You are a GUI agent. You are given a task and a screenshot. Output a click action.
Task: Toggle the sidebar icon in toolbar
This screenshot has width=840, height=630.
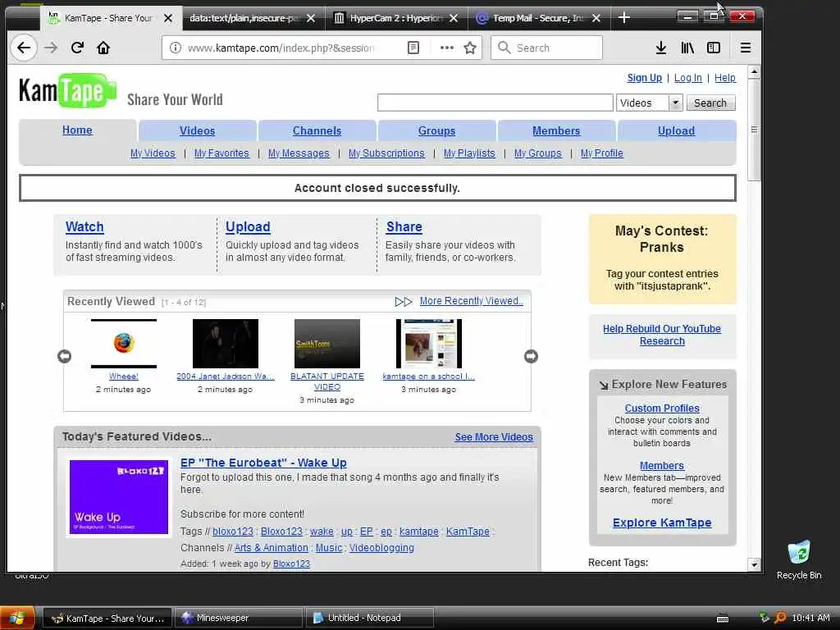pos(714,48)
